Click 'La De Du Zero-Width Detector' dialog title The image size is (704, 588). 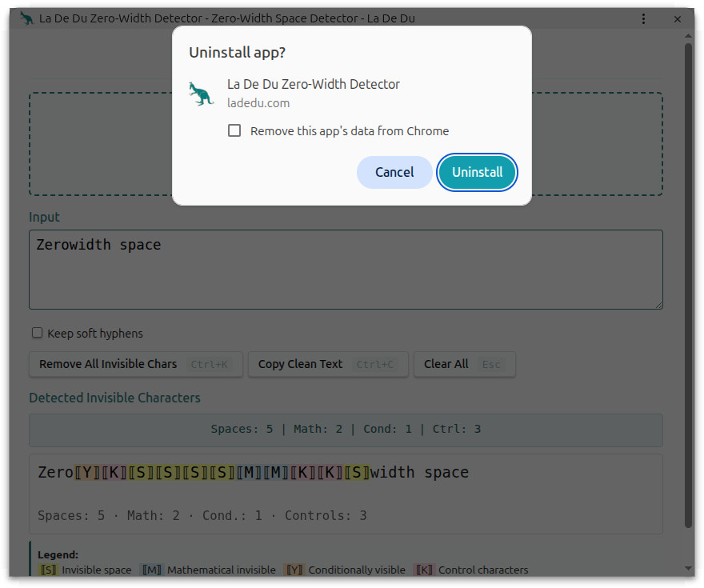pyautogui.click(x=314, y=84)
